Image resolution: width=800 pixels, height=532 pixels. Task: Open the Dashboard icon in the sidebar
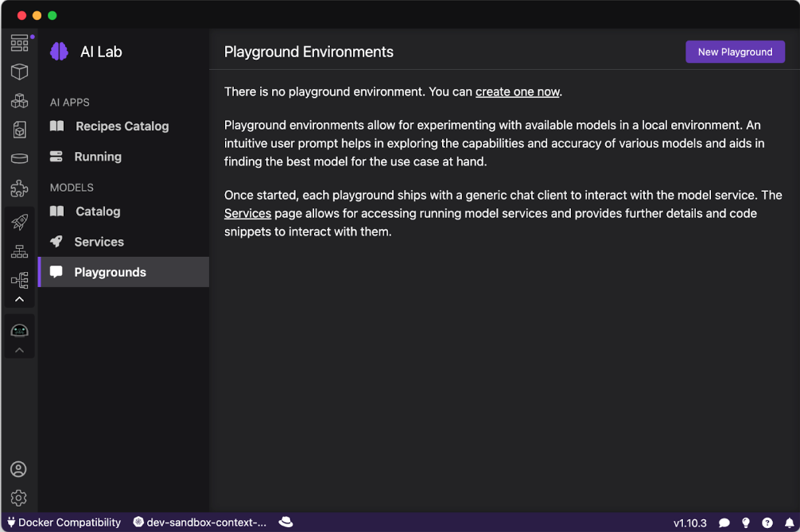click(x=19, y=43)
